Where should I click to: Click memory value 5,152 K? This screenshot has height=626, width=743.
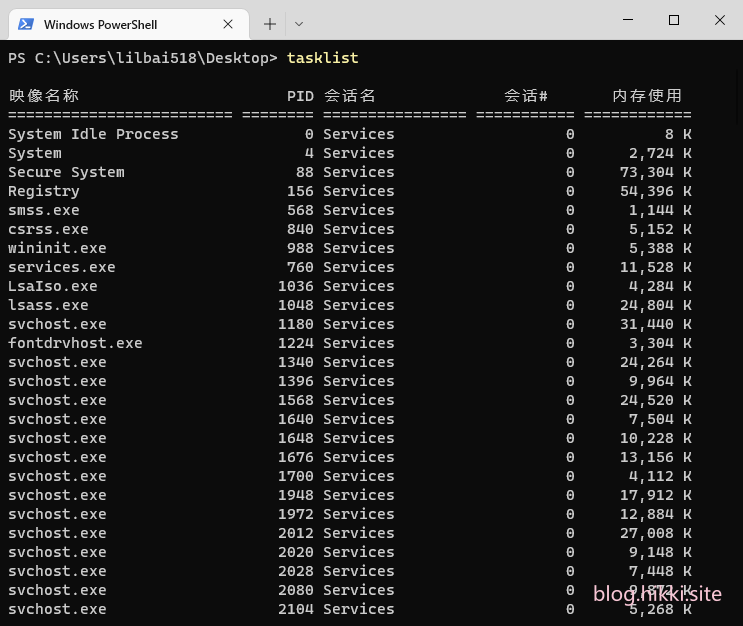pyautogui.click(x=660, y=229)
